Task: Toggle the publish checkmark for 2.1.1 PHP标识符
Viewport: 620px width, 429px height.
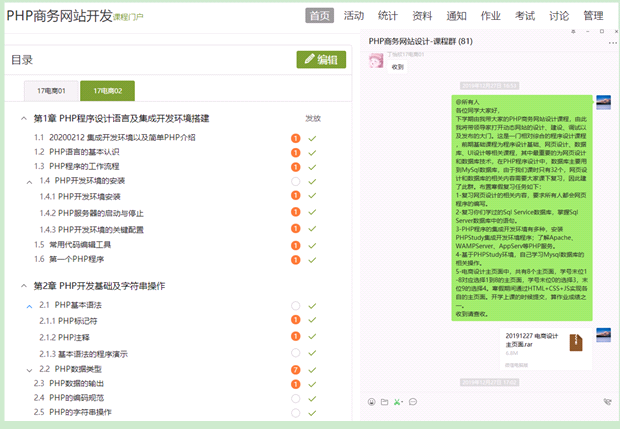Action: tap(313, 321)
